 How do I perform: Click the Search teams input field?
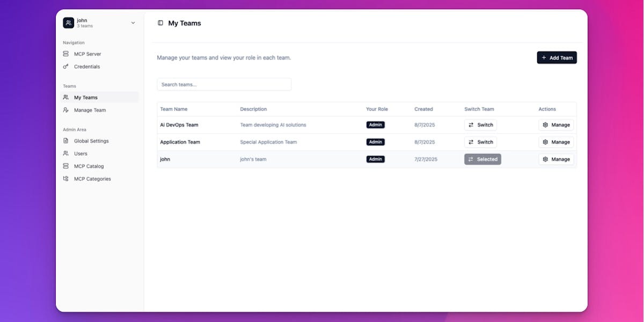[x=224, y=84]
